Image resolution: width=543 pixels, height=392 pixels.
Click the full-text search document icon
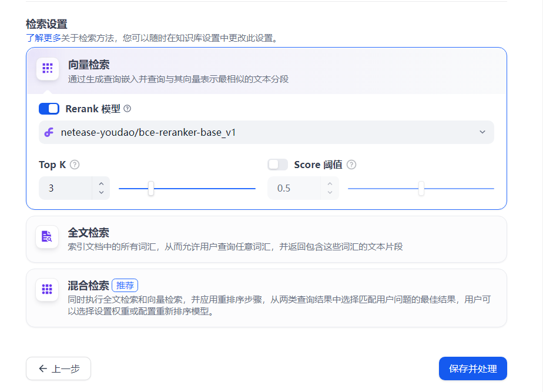click(47, 236)
